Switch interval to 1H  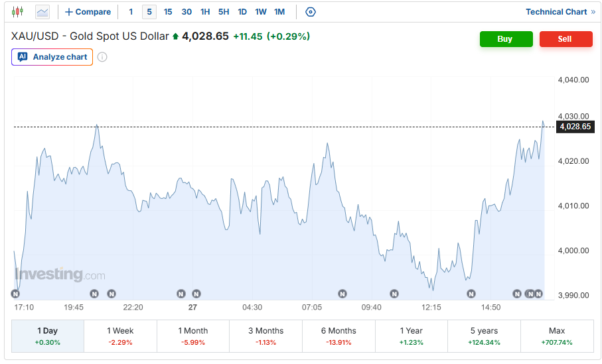click(x=205, y=12)
